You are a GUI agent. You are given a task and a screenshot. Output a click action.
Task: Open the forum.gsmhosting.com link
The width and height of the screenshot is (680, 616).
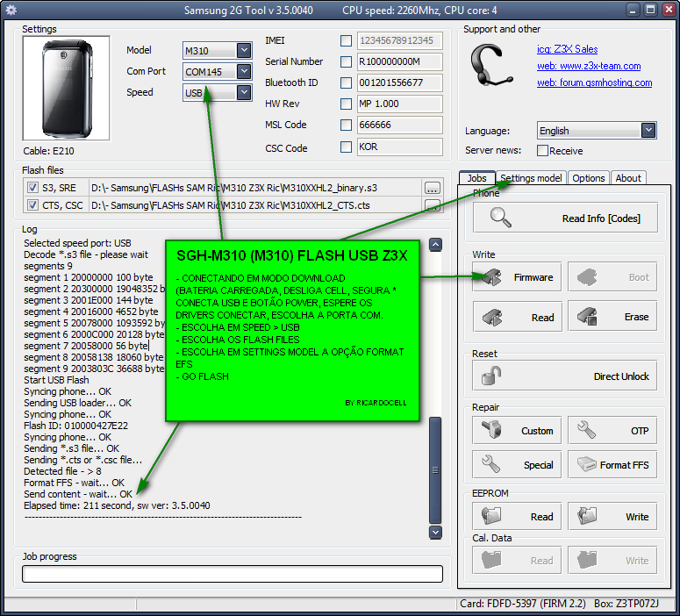click(x=595, y=82)
